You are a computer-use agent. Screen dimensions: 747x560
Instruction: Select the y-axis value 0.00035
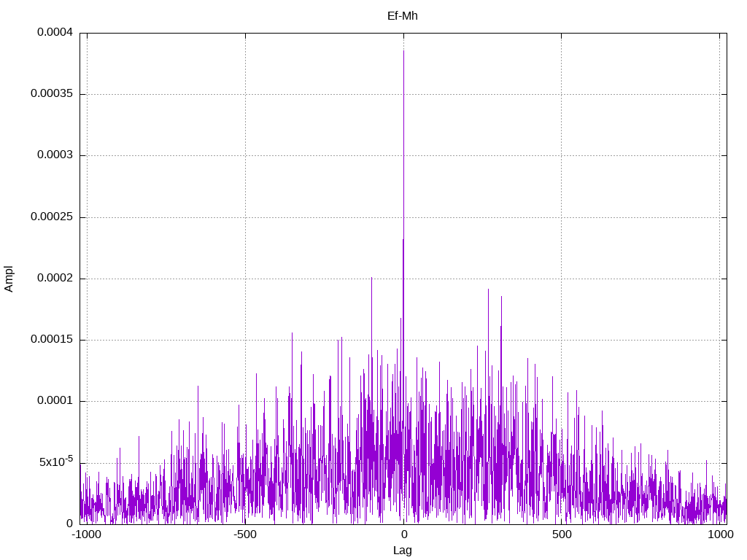52,94
